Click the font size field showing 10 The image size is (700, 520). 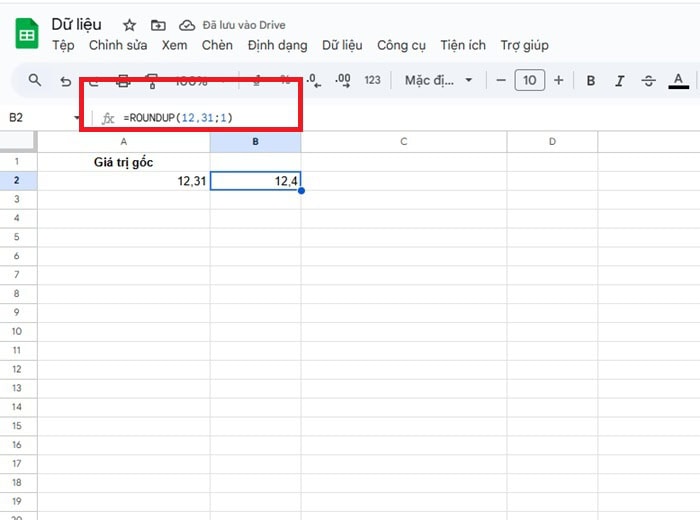(x=529, y=80)
